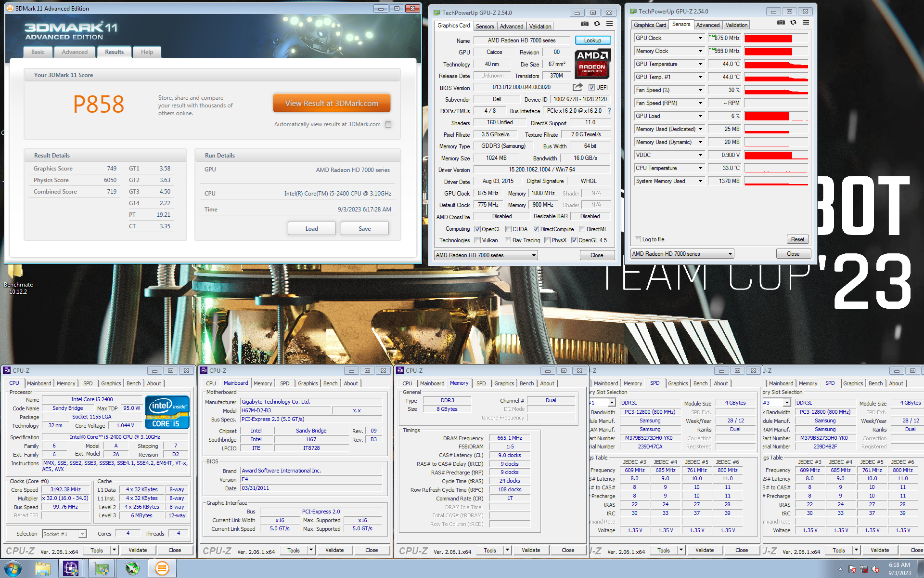Open the Bench tab in first CPU-Z window

tap(134, 383)
